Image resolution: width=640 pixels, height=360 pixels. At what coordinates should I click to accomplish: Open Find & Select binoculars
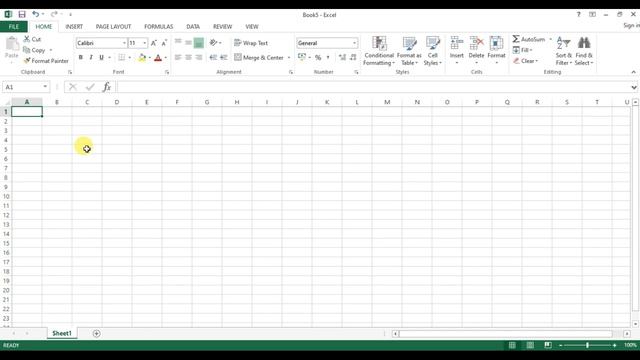point(584,51)
